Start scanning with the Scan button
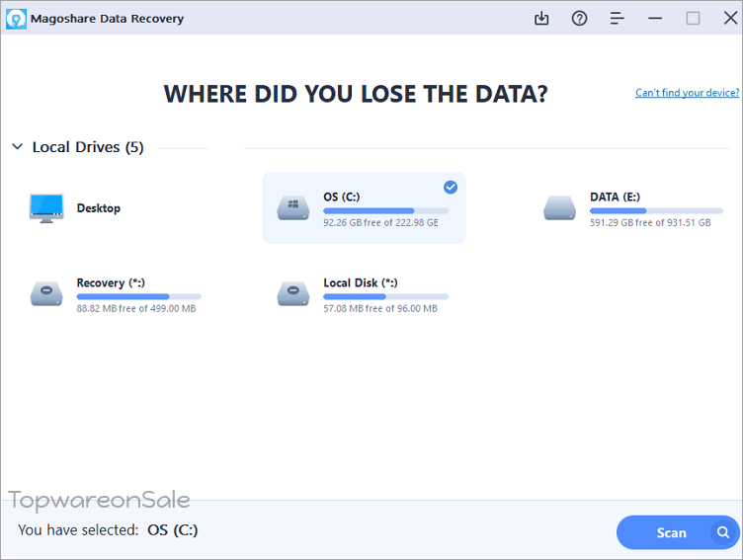This screenshot has height=560, width=743. click(678, 532)
